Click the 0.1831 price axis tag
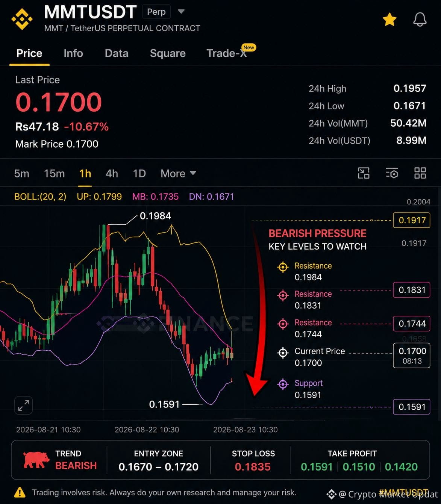 point(412,290)
